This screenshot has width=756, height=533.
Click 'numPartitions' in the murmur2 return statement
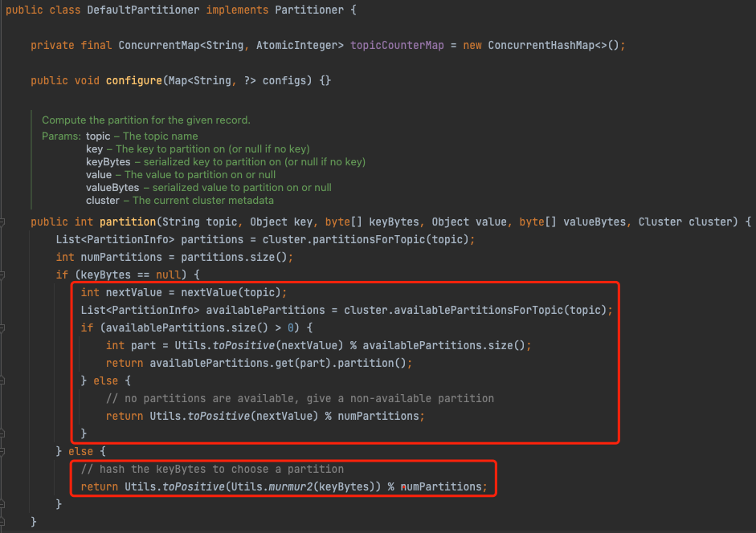point(441,487)
